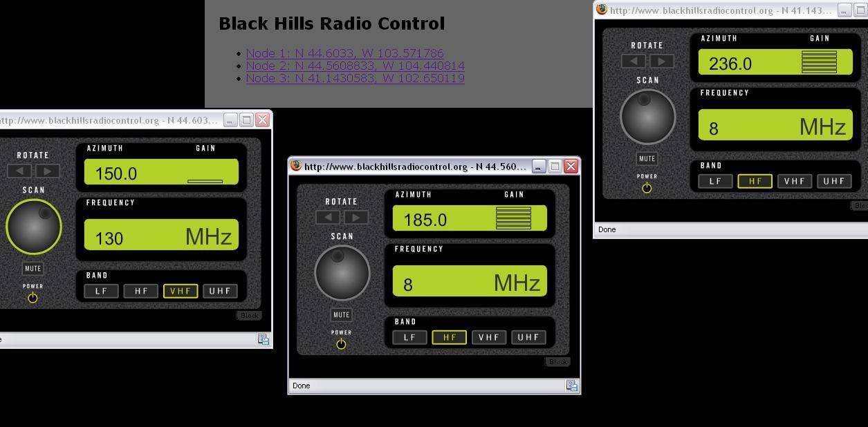Click the scan knob on the 130 MHz radio
Image resolution: width=868 pixels, height=427 pixels.
(x=33, y=226)
